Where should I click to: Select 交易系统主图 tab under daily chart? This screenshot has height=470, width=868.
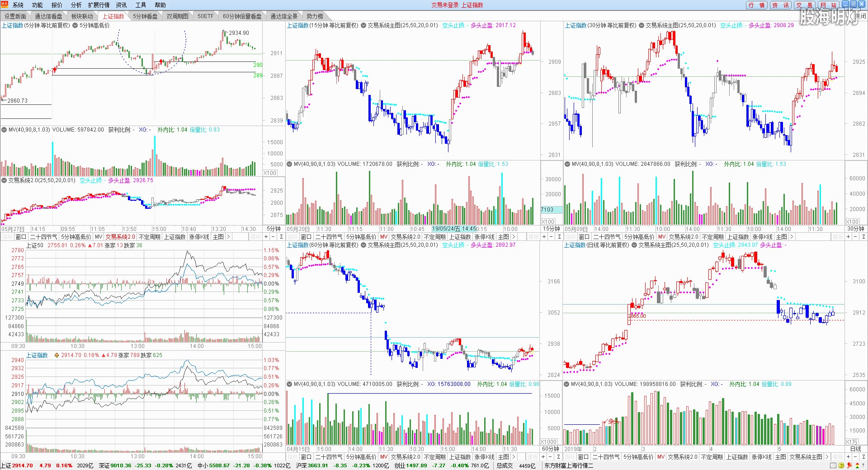[x=806, y=457]
